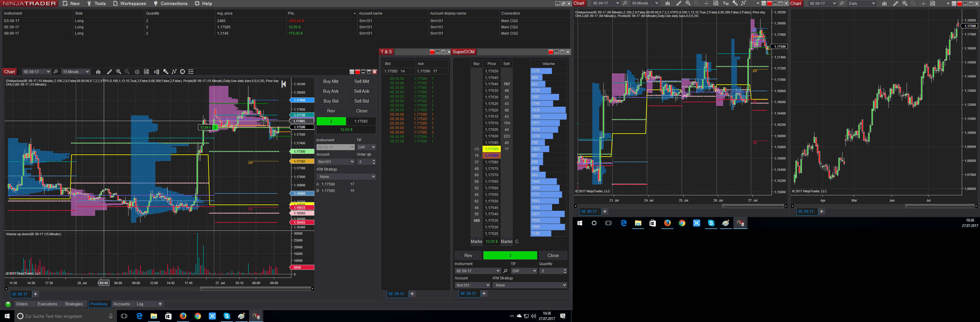Show the data box in the Daily chart

[933, 3]
